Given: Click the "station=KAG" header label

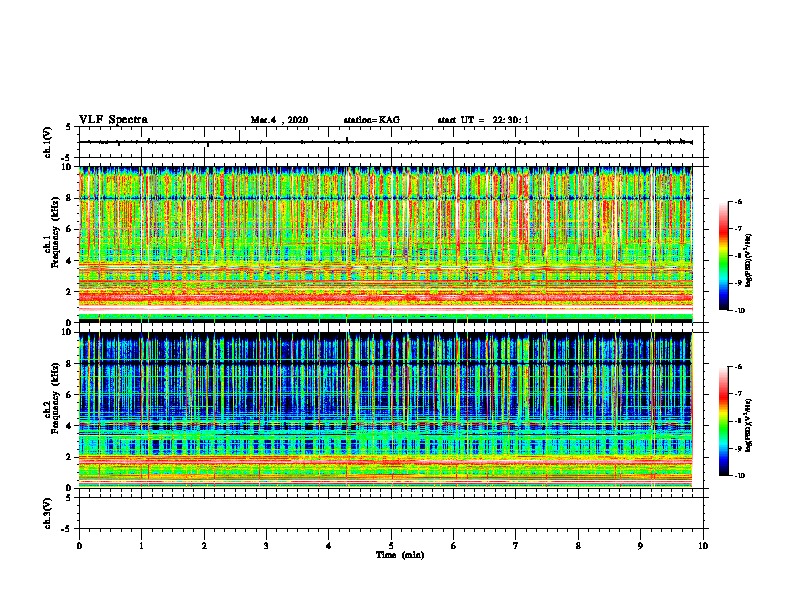Looking at the screenshot, I should coord(372,120).
